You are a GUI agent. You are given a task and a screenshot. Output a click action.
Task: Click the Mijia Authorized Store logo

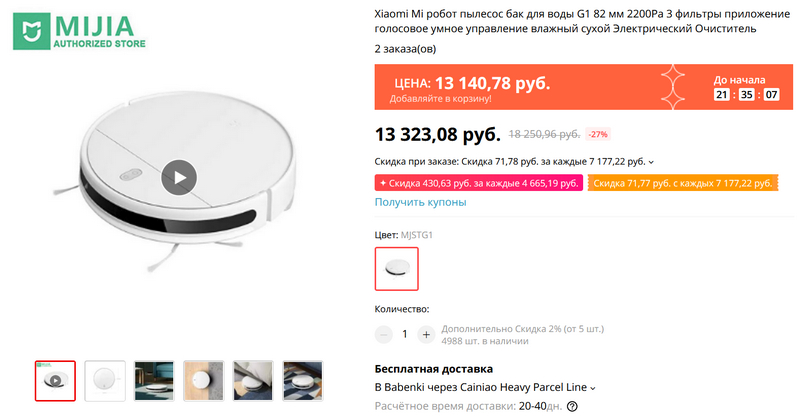79,31
